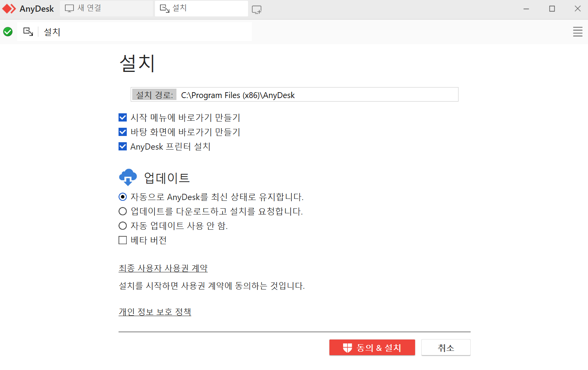Switch to the 새 연결 tab
This screenshot has height=370, width=588.
tap(106, 8)
